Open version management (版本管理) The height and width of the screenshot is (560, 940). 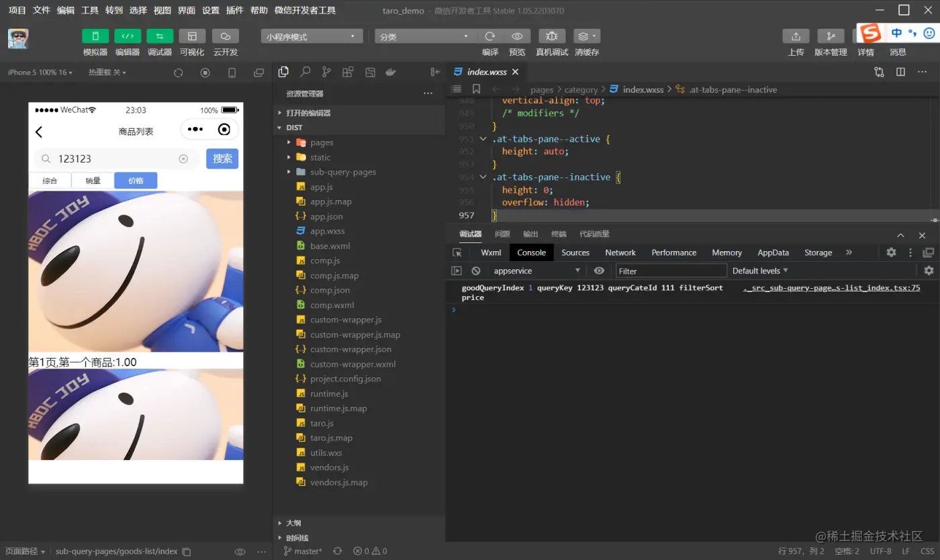(x=831, y=36)
